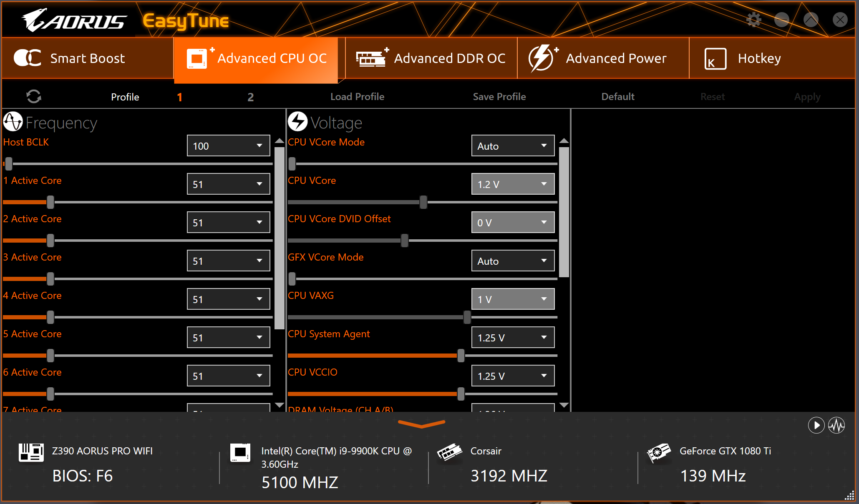Click the 1 Active Core slider handle

tap(50, 202)
